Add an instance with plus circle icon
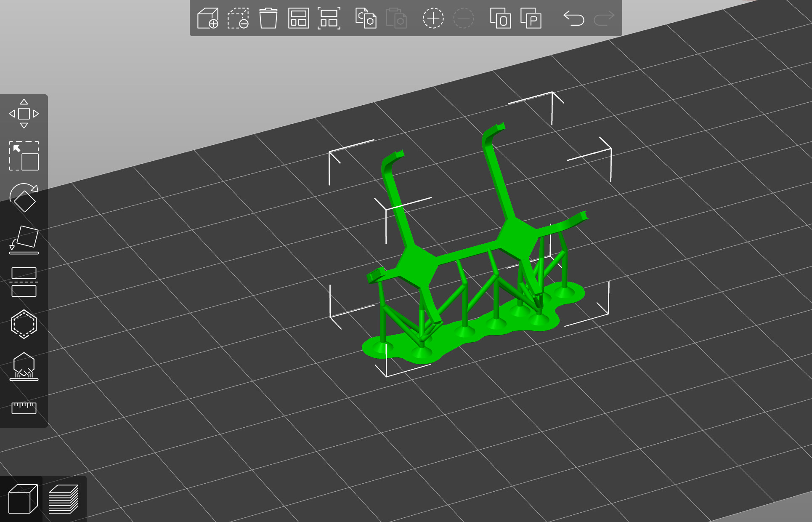This screenshot has height=522, width=812. click(x=433, y=19)
